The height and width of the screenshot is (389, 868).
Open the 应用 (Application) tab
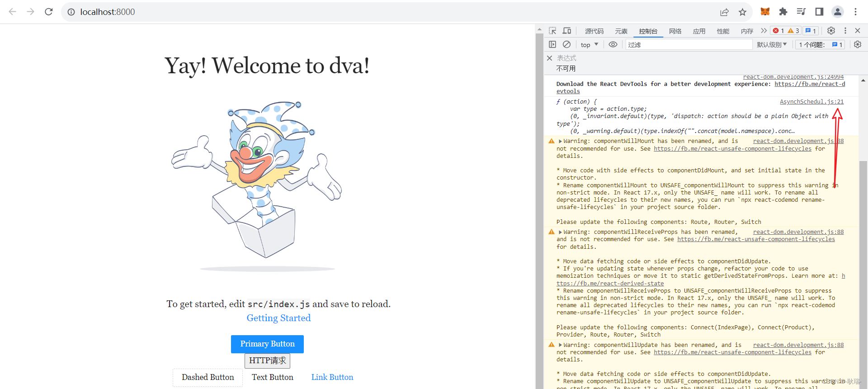pyautogui.click(x=699, y=31)
